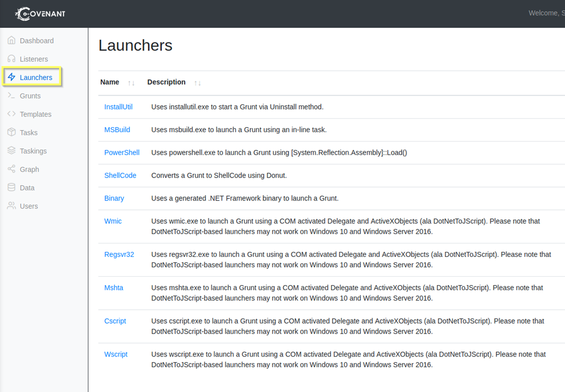Open the InstallUtil launcher
565x392 pixels.
tap(118, 107)
